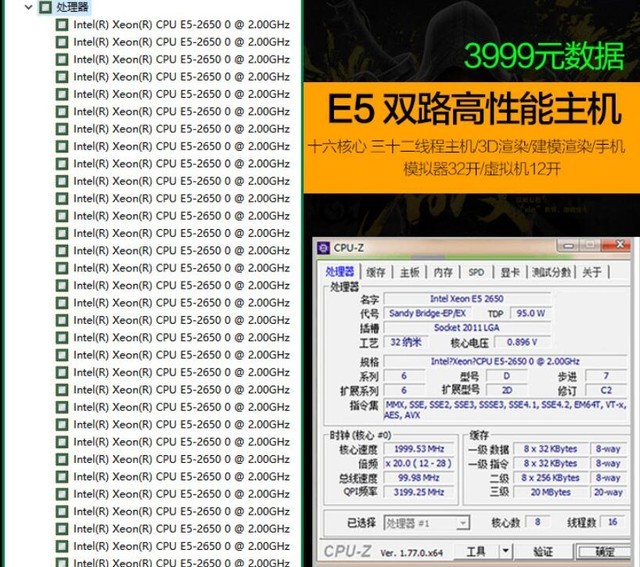Confirm with the 确定 button

point(603,551)
